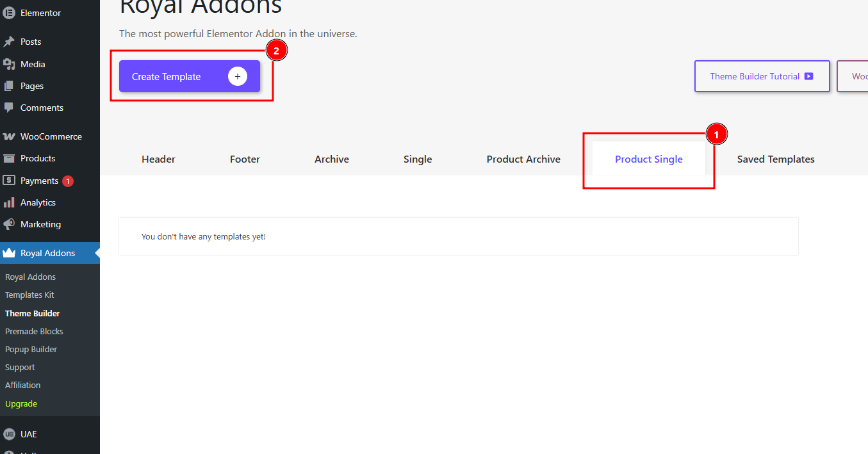
Task: Click the Comments speech bubble icon
Action: pyautogui.click(x=9, y=108)
